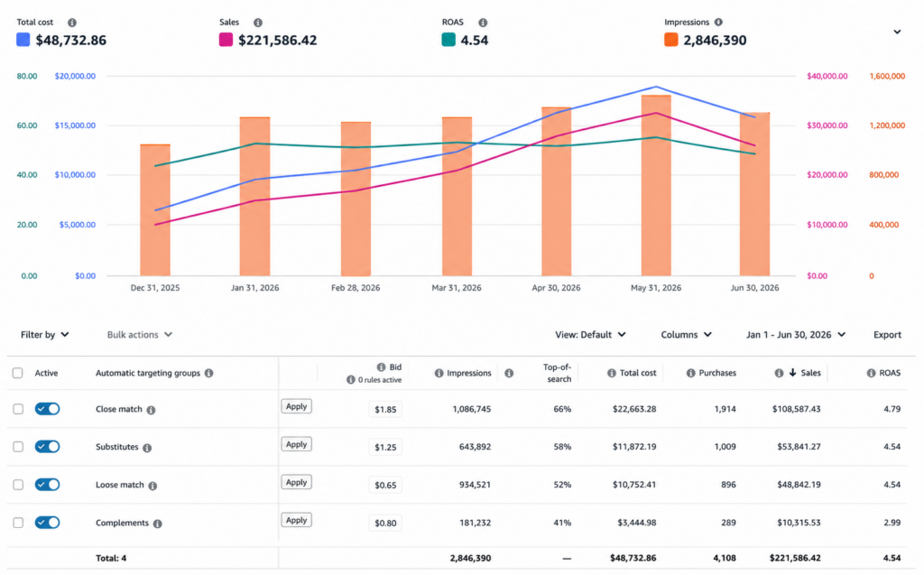The image size is (924, 575).
Task: Click info icon before Total cost column header
Action: tap(612, 373)
